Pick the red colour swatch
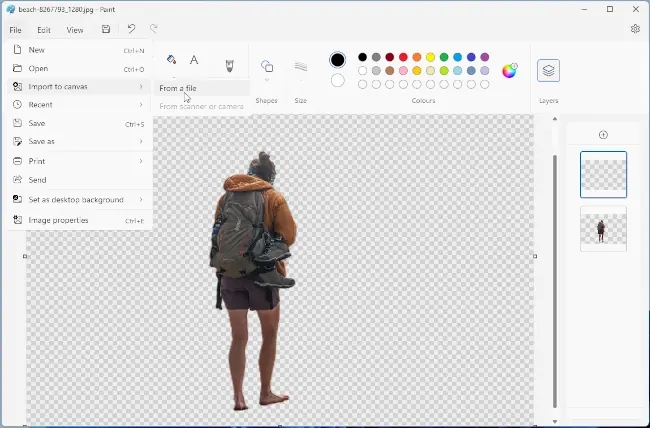The image size is (650, 428). (x=403, y=57)
